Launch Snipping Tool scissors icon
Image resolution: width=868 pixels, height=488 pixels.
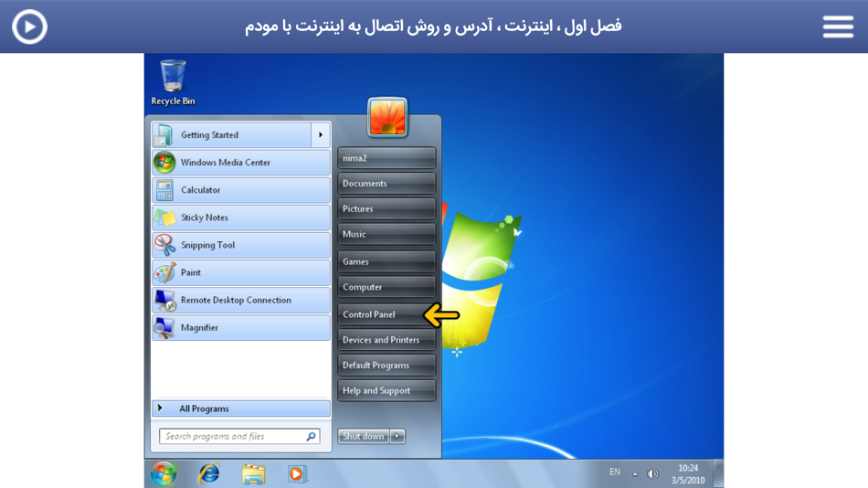[164, 245]
